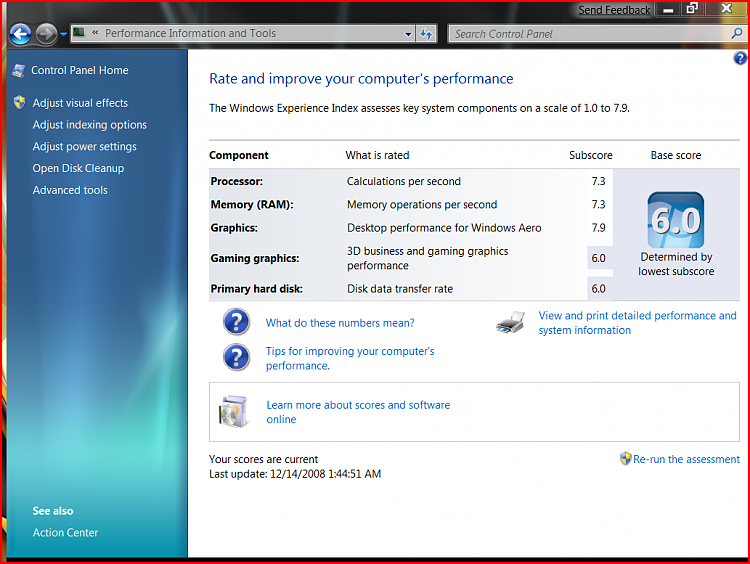Click question icon beside Tips for improving
Viewport: 750px width, 564px height.
click(236, 357)
